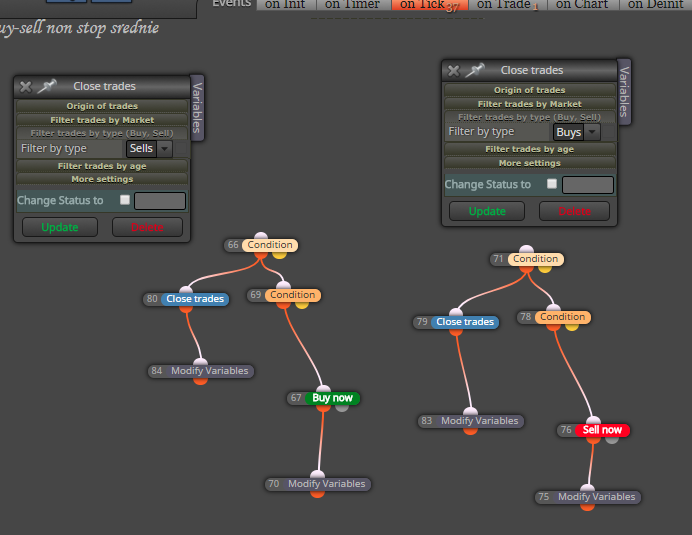
Task: Expand Origin of trades in left panel
Action: 102,106
